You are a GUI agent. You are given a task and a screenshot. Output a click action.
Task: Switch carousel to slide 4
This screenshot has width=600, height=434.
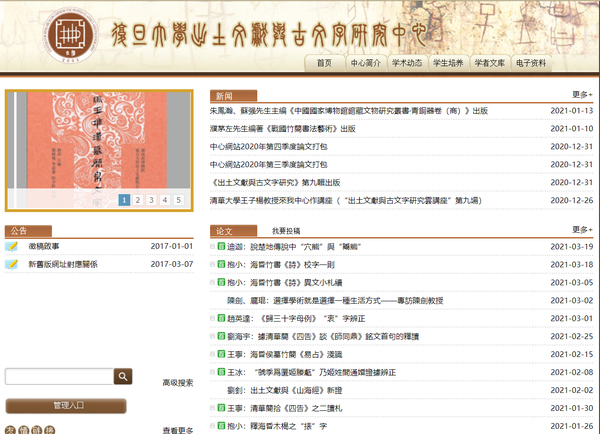(165, 200)
